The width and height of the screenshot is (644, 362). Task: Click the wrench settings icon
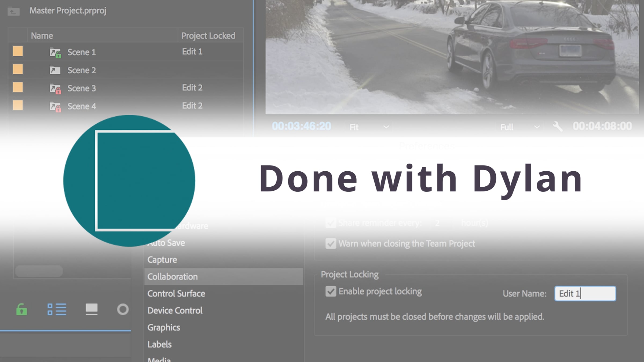(x=558, y=126)
